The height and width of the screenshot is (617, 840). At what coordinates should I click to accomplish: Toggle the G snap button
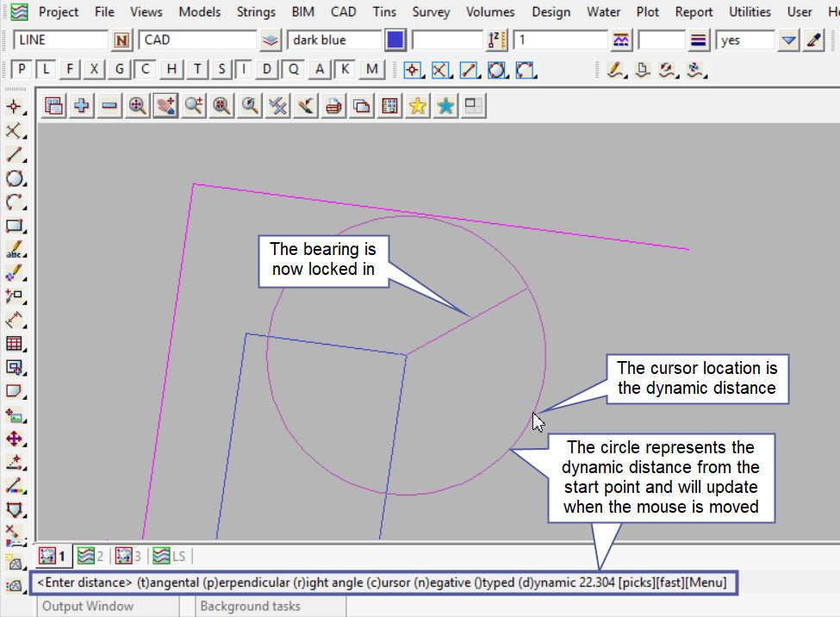pyautogui.click(x=121, y=70)
